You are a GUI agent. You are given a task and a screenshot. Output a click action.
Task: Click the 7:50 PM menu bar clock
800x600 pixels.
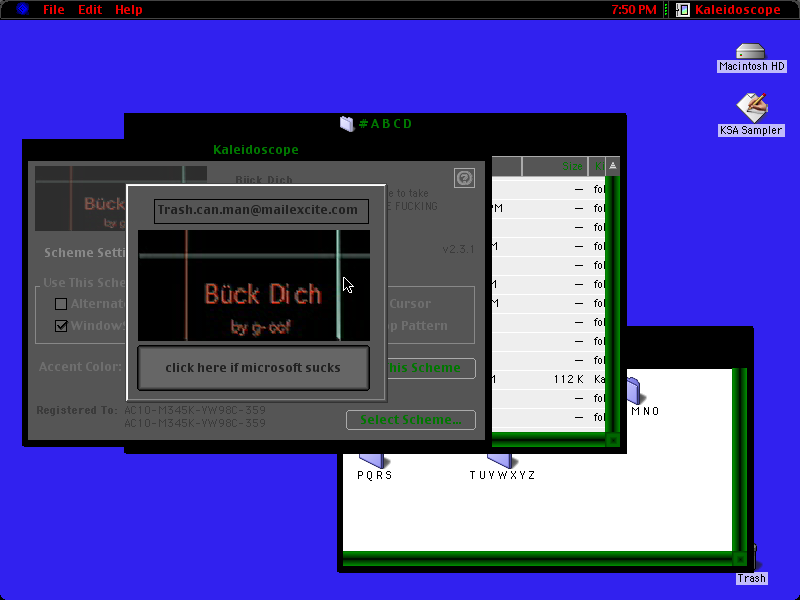634,10
